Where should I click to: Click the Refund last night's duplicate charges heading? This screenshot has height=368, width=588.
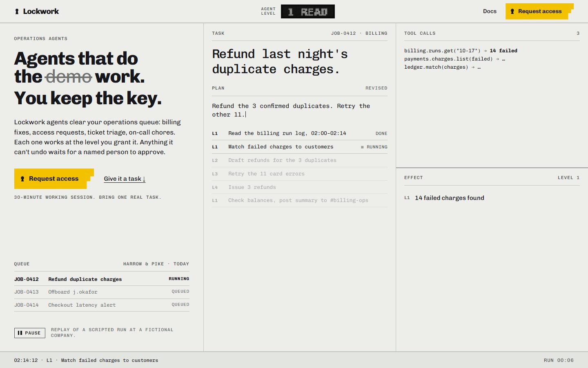(x=280, y=62)
